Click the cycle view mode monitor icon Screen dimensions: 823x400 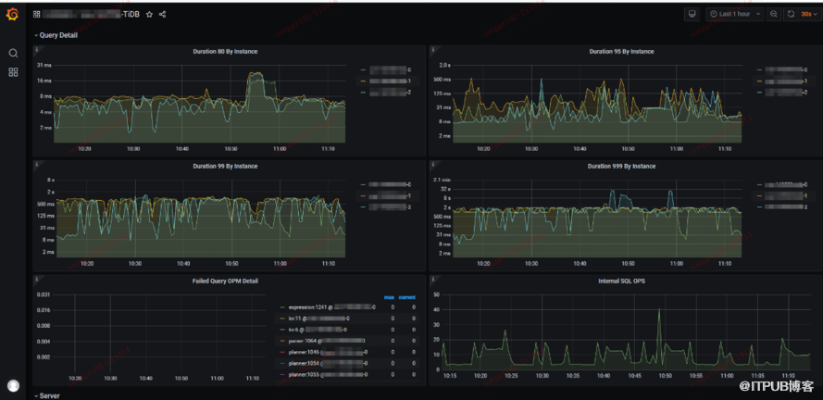[691, 15]
